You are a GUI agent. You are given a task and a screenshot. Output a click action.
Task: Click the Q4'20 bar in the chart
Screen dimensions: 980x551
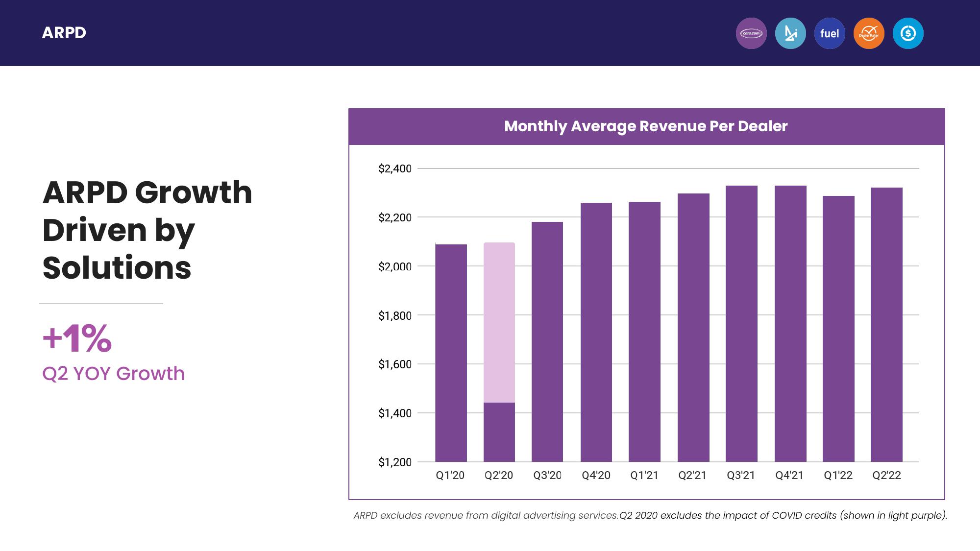tap(596, 332)
